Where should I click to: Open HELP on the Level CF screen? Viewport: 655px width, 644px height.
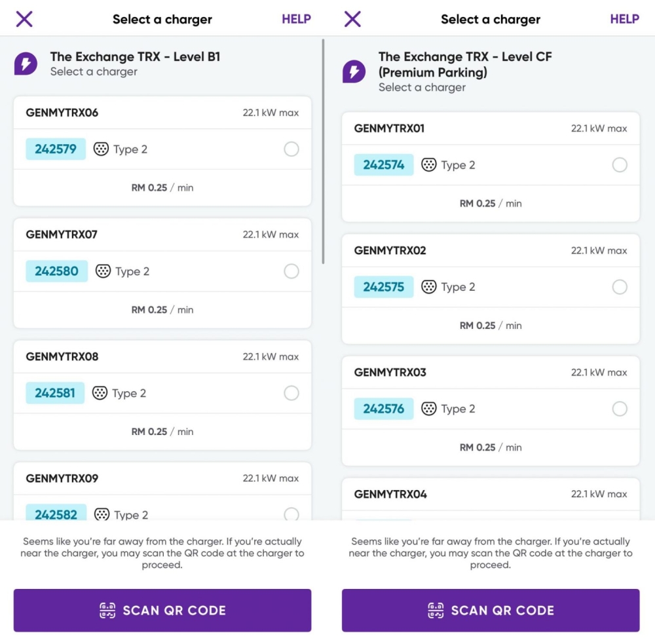point(624,19)
